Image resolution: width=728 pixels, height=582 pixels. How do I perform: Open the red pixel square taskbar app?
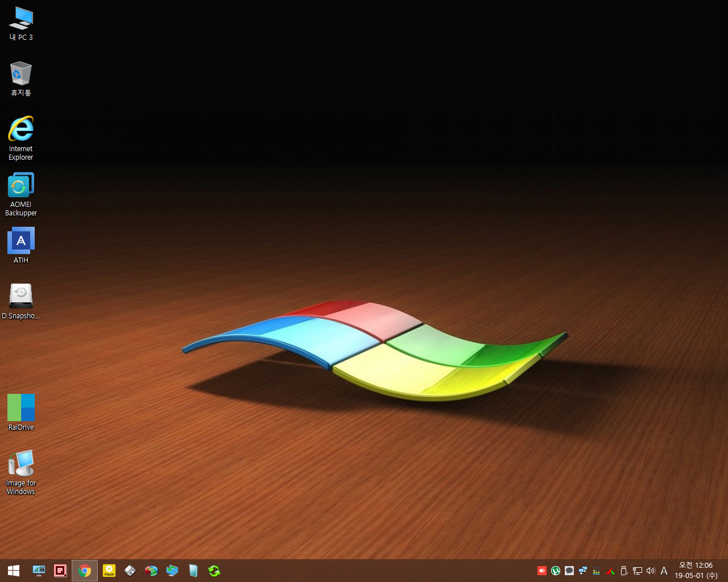point(60,571)
